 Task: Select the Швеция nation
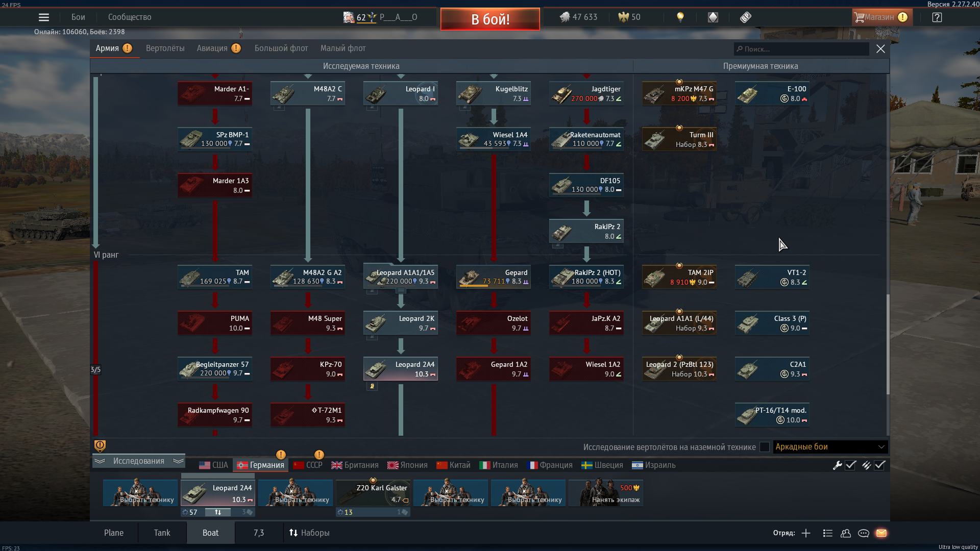pos(602,465)
